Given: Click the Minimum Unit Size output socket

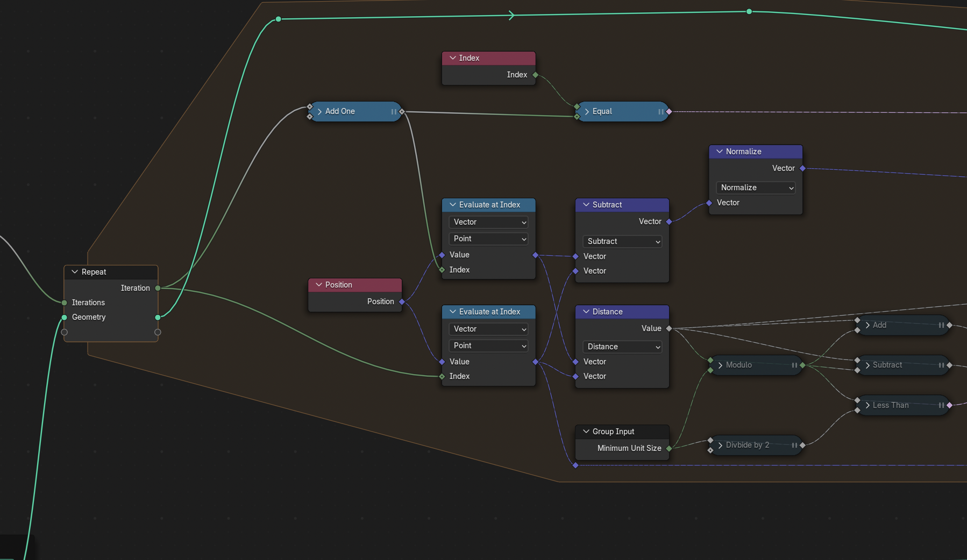Looking at the screenshot, I should (669, 448).
